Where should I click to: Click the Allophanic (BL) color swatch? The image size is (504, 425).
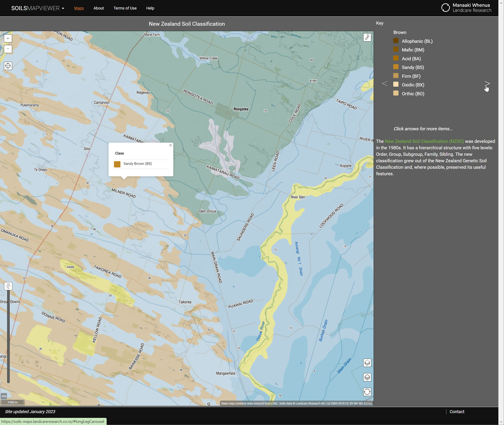(396, 41)
